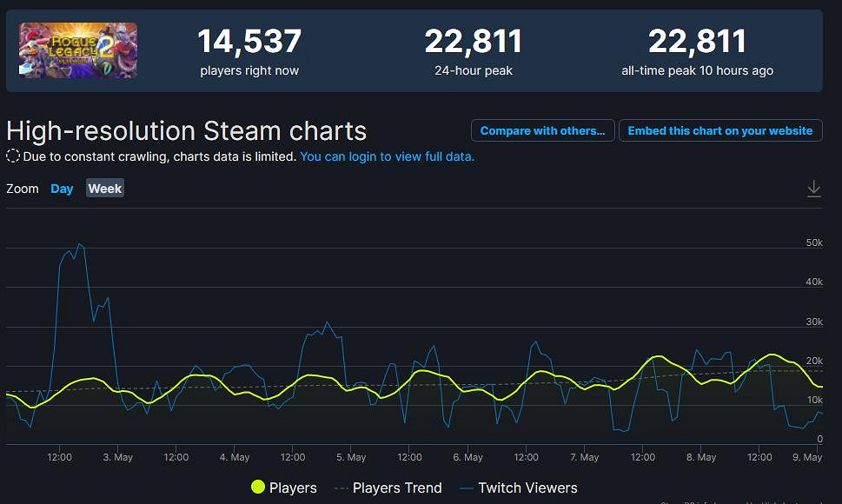Select the Week zoom option
This screenshot has height=504, width=842.
[105, 189]
